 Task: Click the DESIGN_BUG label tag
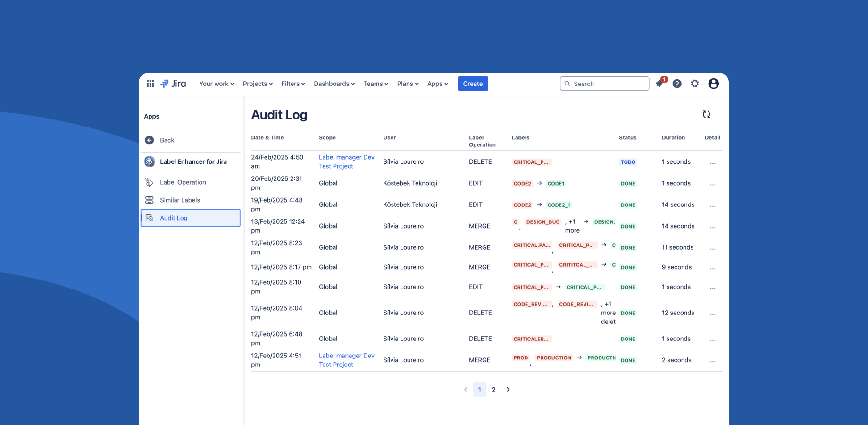click(543, 222)
